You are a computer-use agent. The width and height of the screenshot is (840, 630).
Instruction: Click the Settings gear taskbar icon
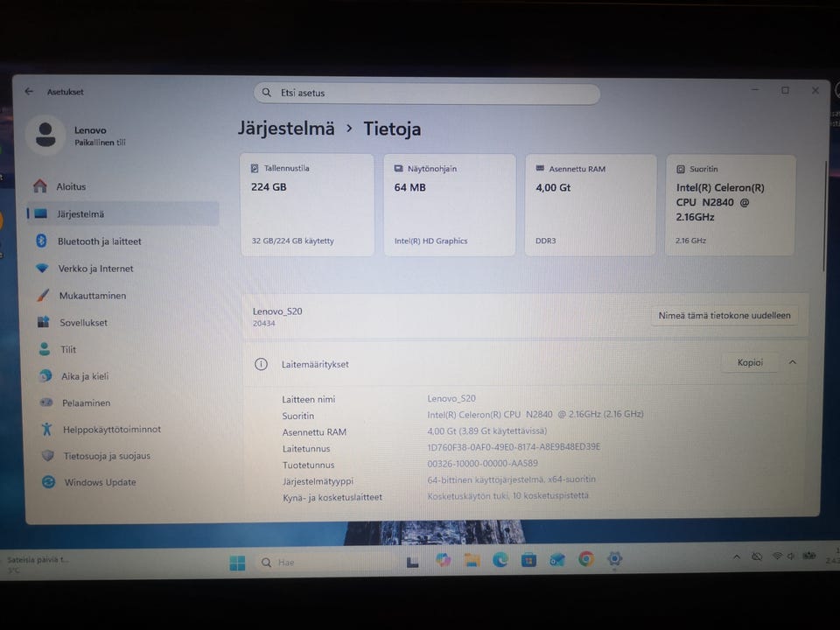click(614, 559)
